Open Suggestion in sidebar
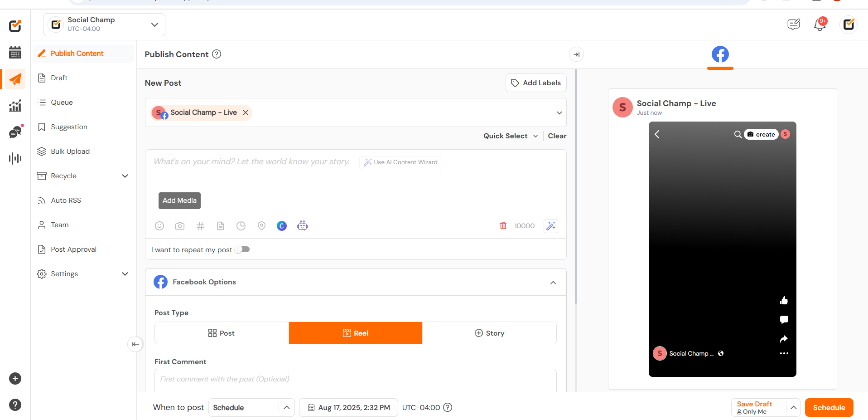This screenshot has width=868, height=420. point(83,127)
